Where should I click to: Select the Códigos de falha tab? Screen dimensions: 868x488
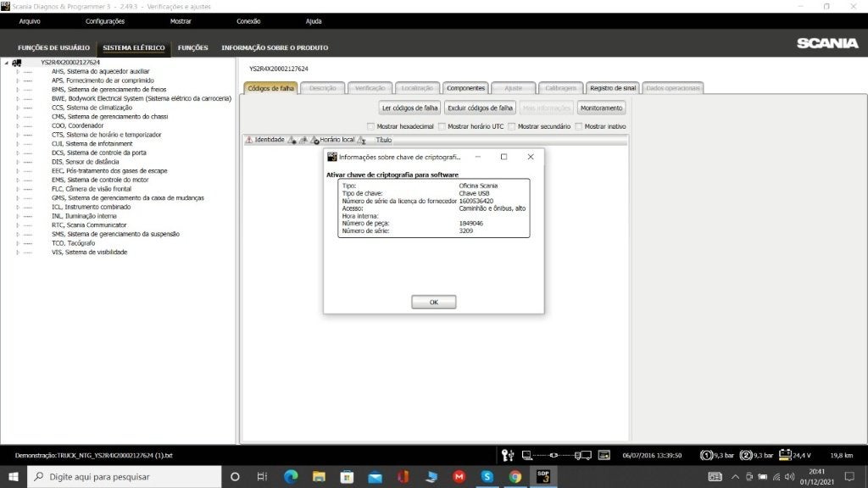[x=270, y=88]
